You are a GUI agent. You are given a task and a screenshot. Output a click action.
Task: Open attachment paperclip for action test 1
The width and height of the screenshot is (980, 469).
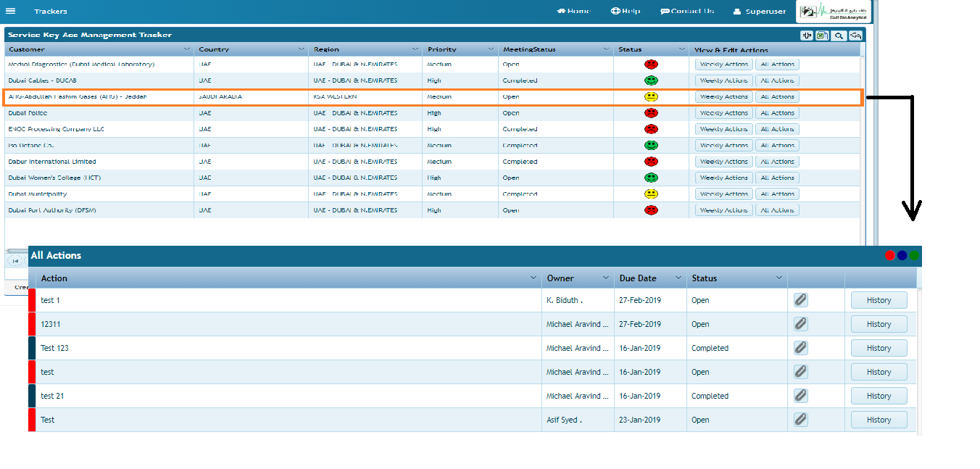coord(800,300)
